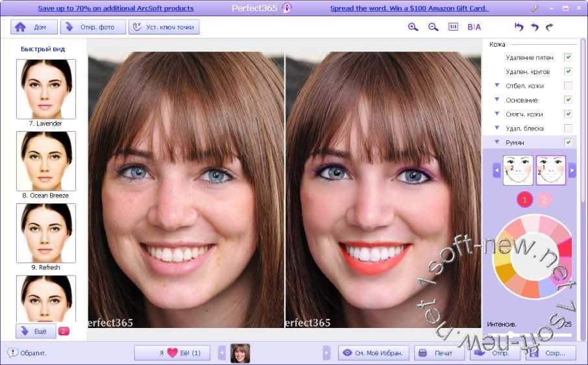588x365 pixels.
Task: Click the Perfect365 info icon
Action: (287, 8)
